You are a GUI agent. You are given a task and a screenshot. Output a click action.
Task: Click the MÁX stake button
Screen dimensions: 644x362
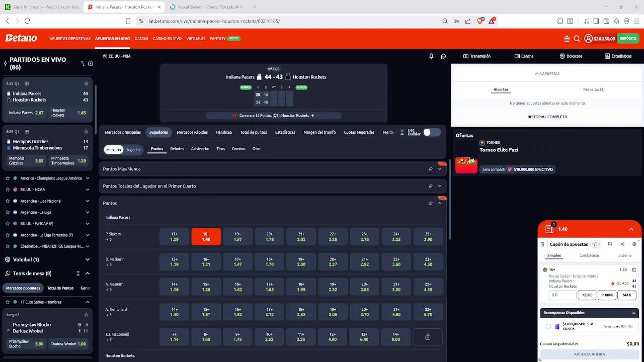pos(627,295)
